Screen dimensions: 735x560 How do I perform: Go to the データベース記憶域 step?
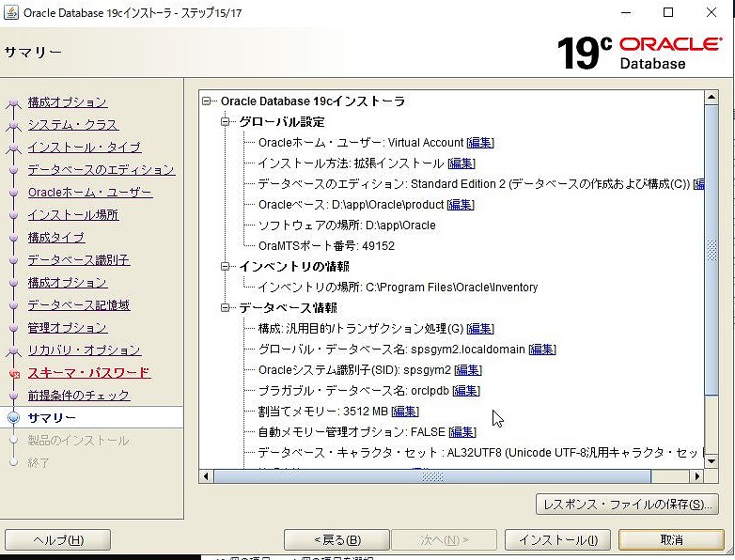pos(79,305)
